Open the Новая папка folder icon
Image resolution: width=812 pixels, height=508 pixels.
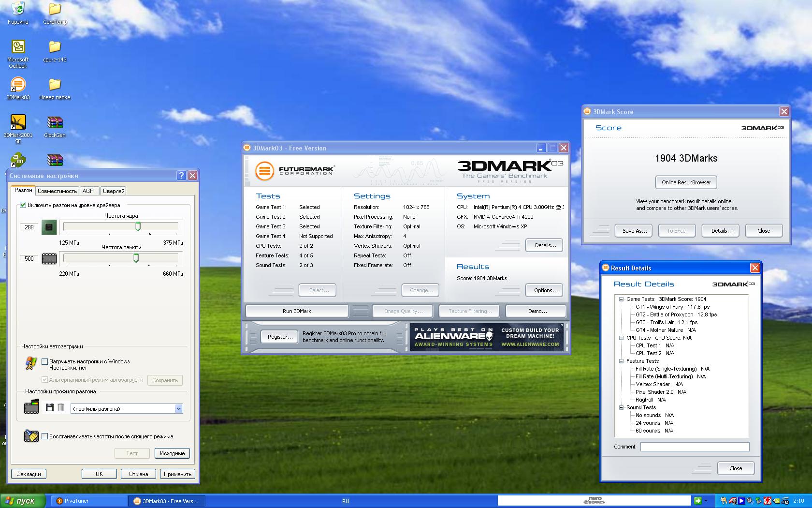55,88
